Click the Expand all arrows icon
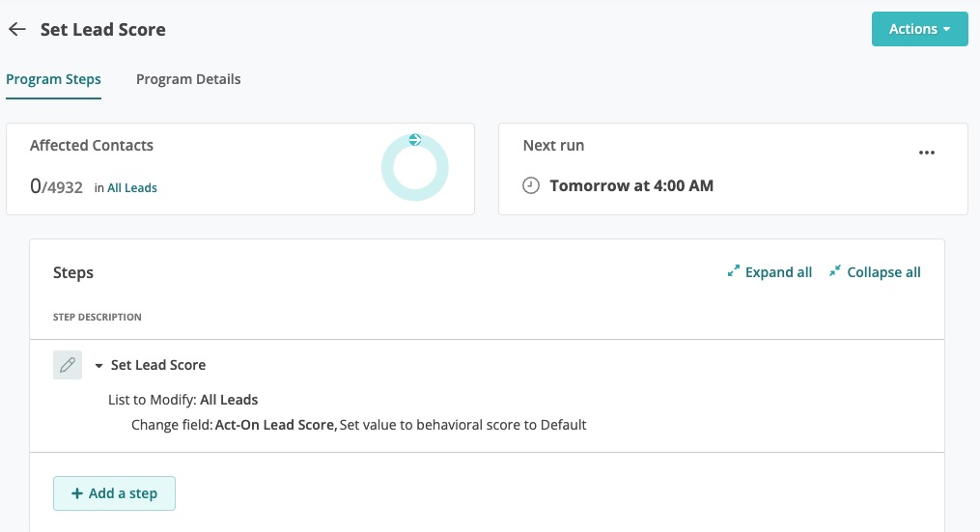980x532 pixels. [x=733, y=272]
